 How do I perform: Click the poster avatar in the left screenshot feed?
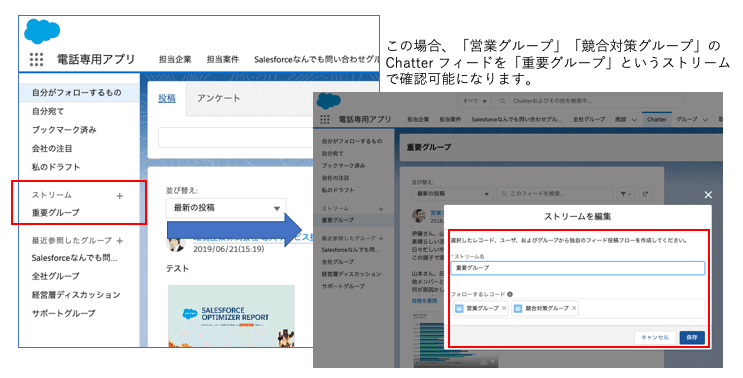pyautogui.click(x=175, y=243)
